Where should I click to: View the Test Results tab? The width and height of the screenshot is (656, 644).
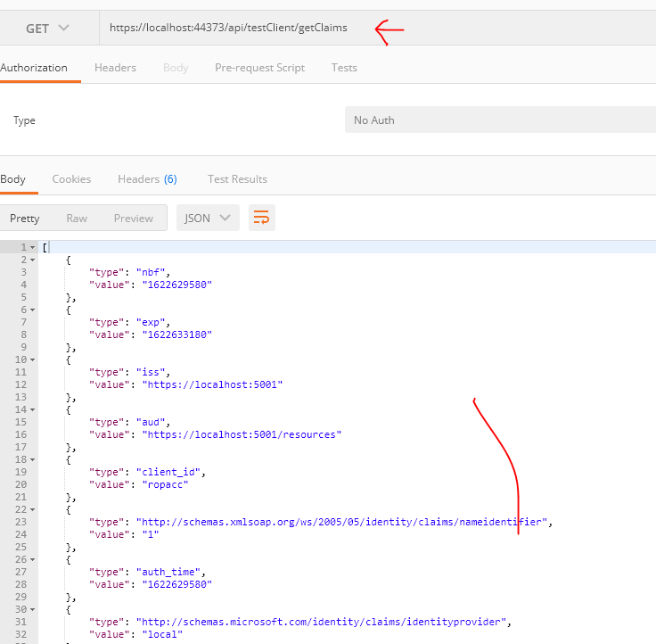(237, 179)
